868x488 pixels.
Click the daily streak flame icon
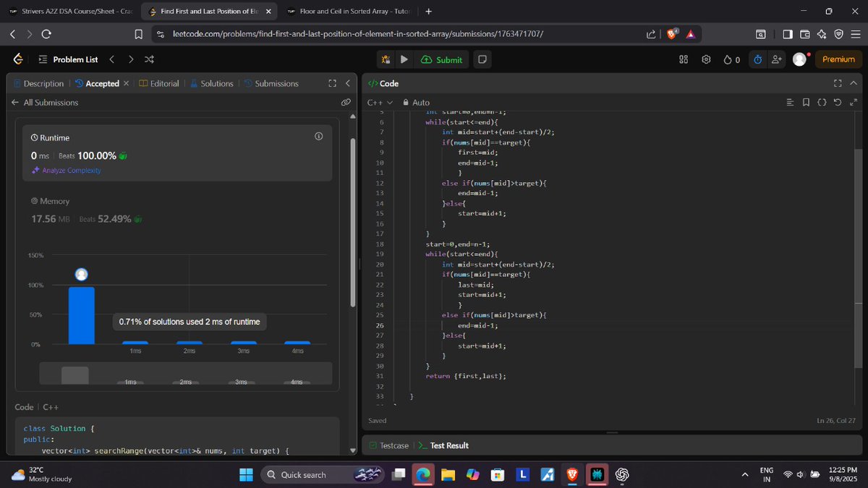726,60
